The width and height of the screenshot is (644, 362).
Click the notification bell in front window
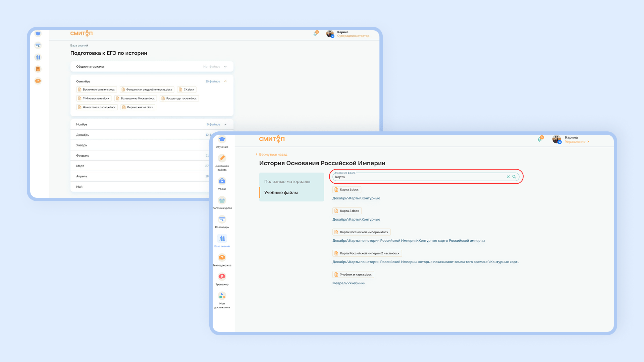pyautogui.click(x=540, y=139)
